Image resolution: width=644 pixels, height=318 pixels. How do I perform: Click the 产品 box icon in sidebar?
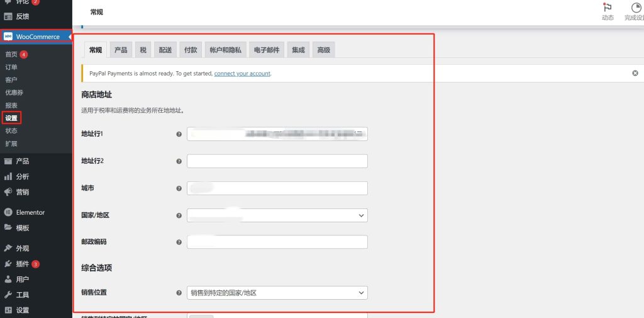(8, 161)
